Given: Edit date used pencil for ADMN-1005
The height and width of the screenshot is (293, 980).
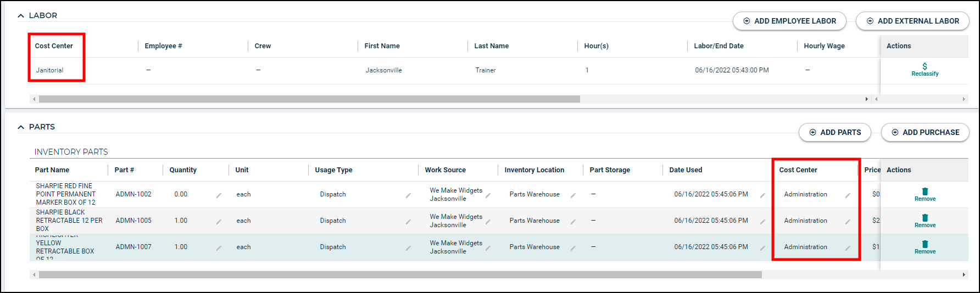Looking at the screenshot, I should (762, 222).
